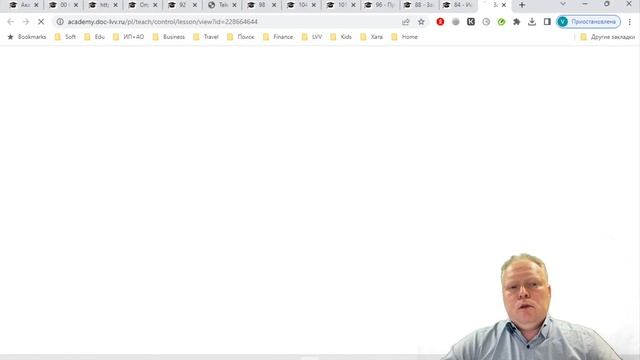
Task: Open the Kids bookmarks folder
Action: pos(341,37)
